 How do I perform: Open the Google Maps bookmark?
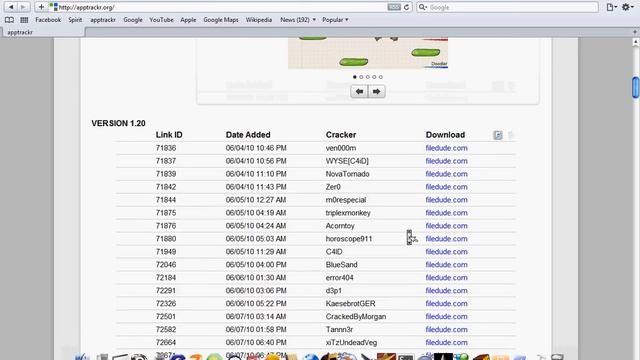click(221, 20)
